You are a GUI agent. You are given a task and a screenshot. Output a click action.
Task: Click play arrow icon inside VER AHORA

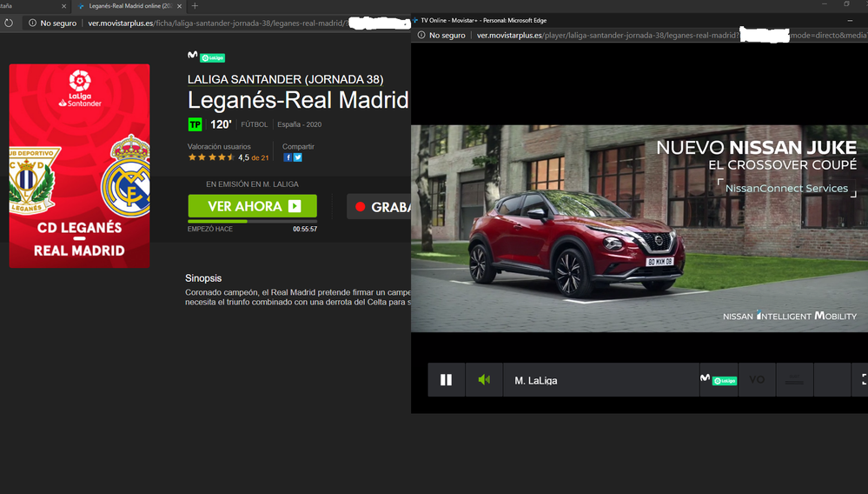(x=295, y=206)
